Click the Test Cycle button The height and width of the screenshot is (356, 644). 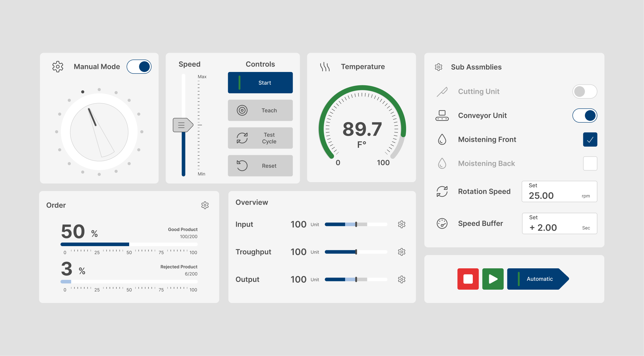coord(260,138)
